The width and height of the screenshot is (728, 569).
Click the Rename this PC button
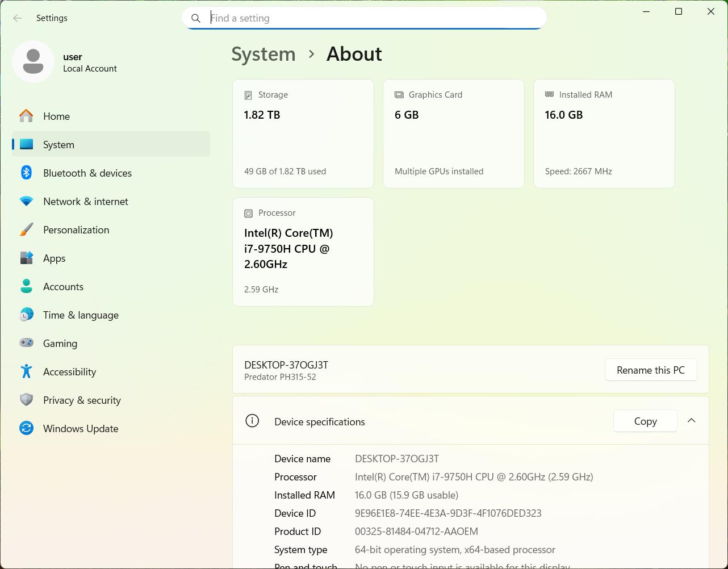650,370
